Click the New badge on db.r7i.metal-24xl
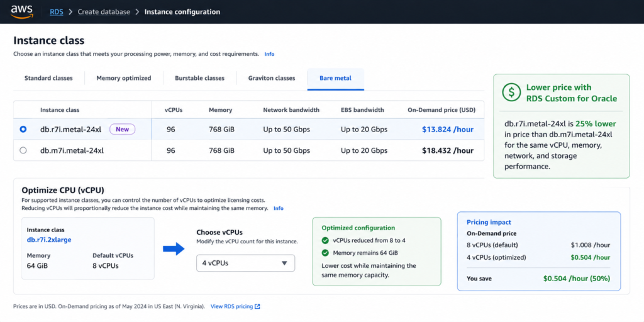The height and width of the screenshot is (322, 644). [x=123, y=130]
